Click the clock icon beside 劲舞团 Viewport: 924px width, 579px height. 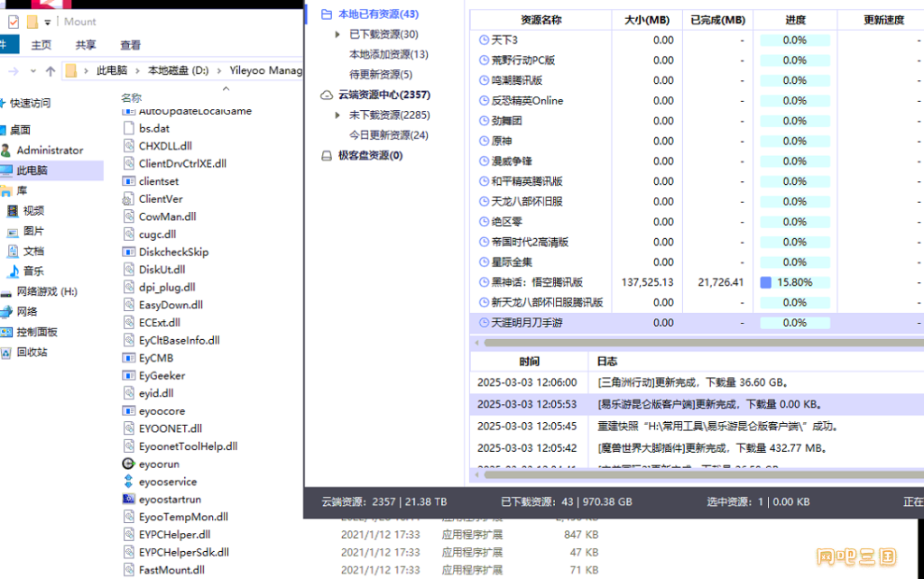tap(484, 121)
